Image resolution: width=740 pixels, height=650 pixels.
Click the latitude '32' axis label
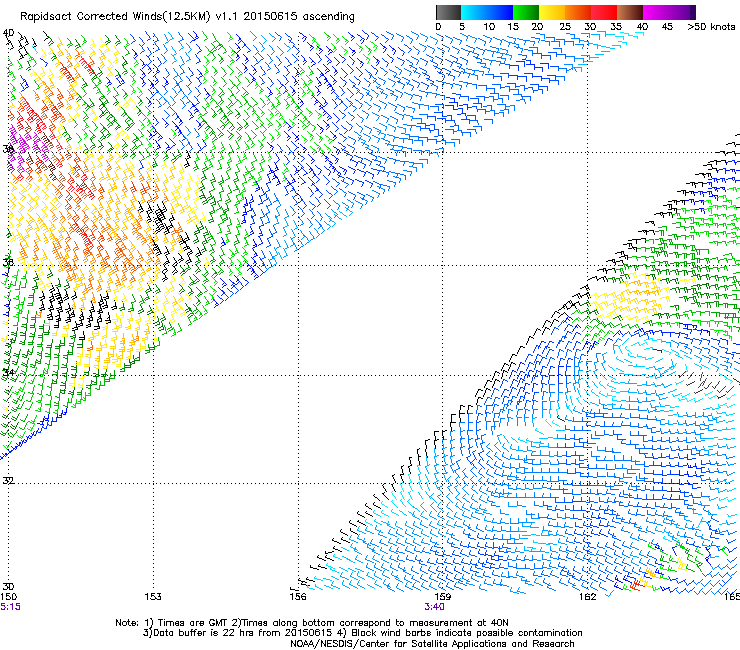point(8,481)
